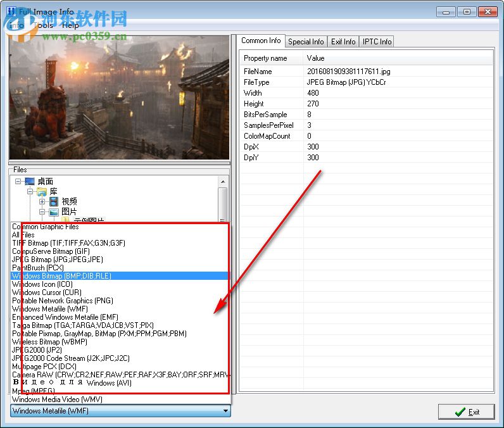Choose Enhanced Windows Metafile (EMF) option
This screenshot has height=428, width=504.
pyautogui.click(x=120, y=317)
